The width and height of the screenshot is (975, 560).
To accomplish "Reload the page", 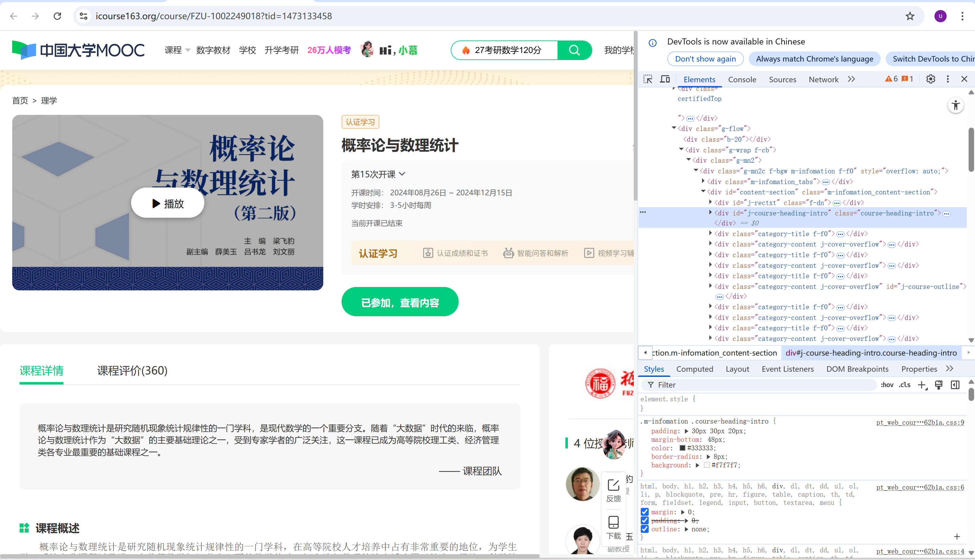I will (57, 16).
